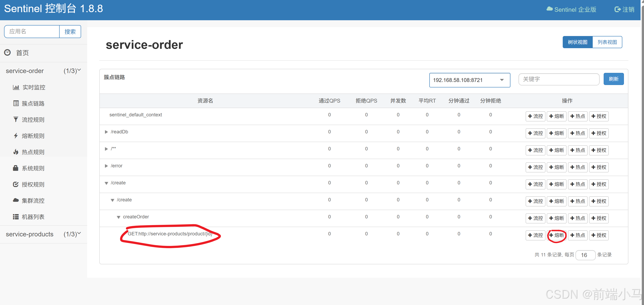Click the 热点规则 flame icon
The width and height of the screenshot is (644, 305).
[16, 152]
